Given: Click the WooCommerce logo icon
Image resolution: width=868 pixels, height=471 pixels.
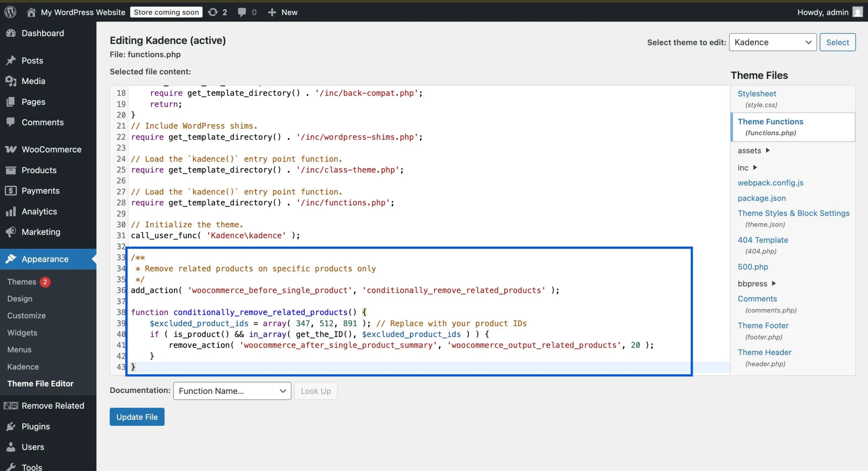Looking at the screenshot, I should [11, 149].
